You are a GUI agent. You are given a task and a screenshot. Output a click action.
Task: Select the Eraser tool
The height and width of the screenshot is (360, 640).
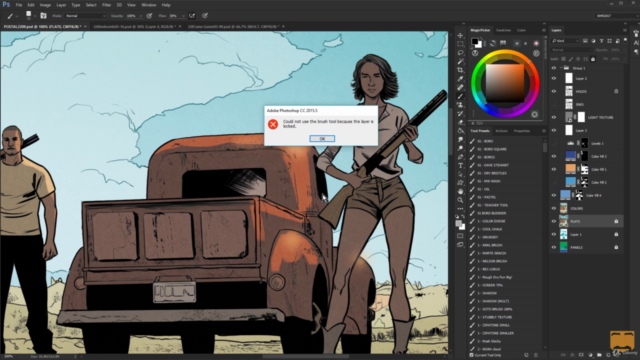(460, 122)
